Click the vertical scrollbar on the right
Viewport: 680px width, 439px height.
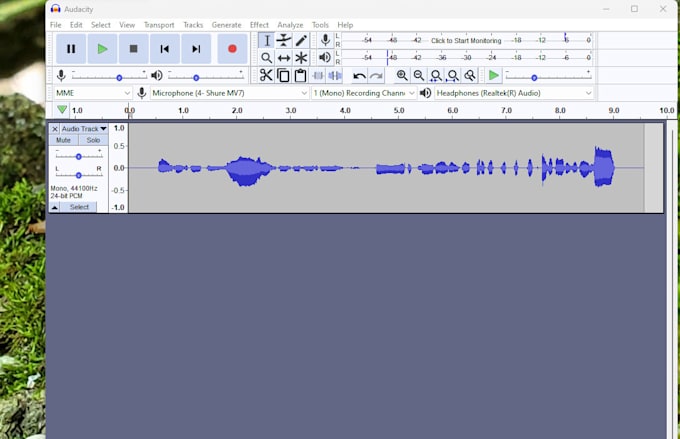[672, 278]
